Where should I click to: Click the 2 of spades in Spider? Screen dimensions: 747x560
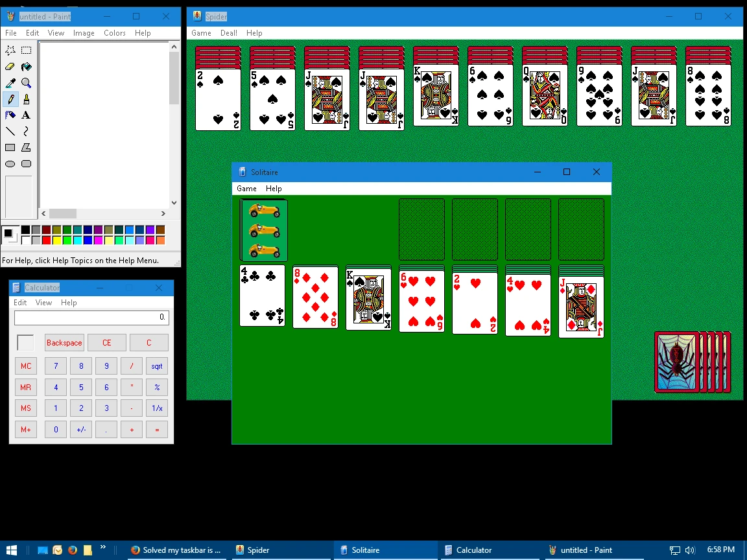[x=218, y=100]
